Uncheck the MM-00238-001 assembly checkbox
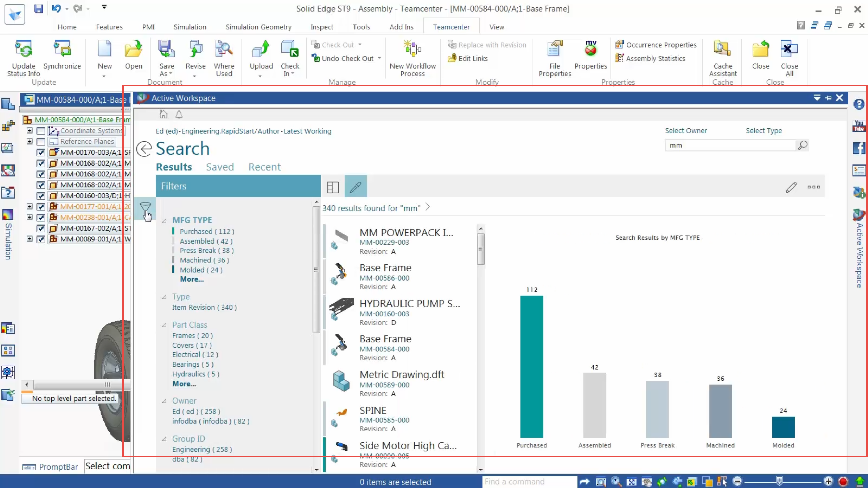This screenshot has width=868, height=488. click(x=41, y=217)
